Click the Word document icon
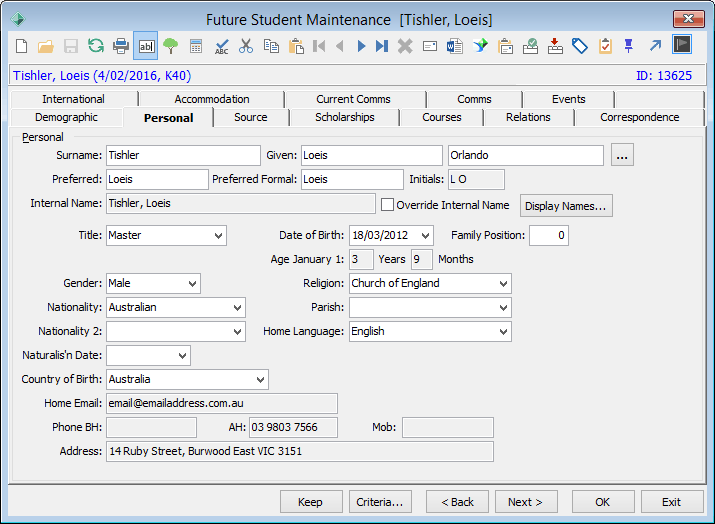This screenshot has height=524, width=715. (x=455, y=46)
